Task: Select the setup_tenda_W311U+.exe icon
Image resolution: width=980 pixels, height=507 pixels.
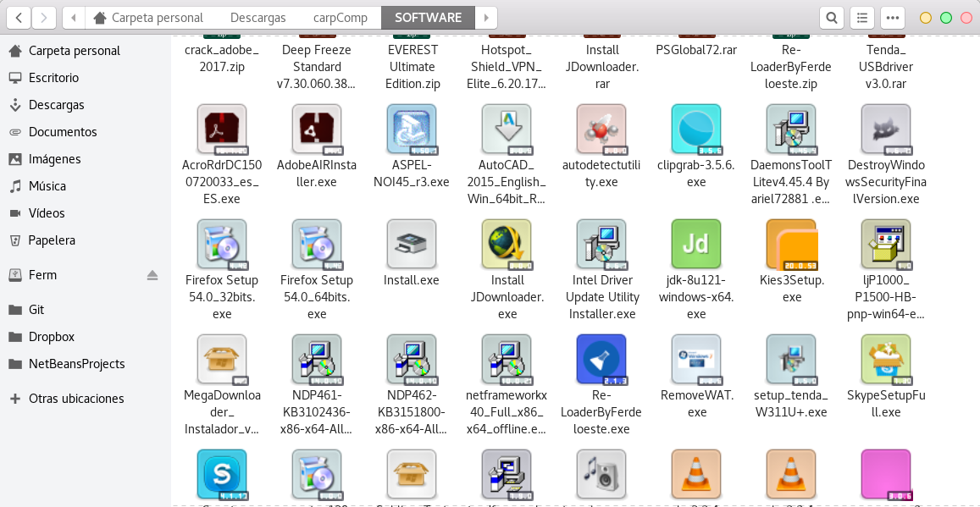Action: pos(791,359)
